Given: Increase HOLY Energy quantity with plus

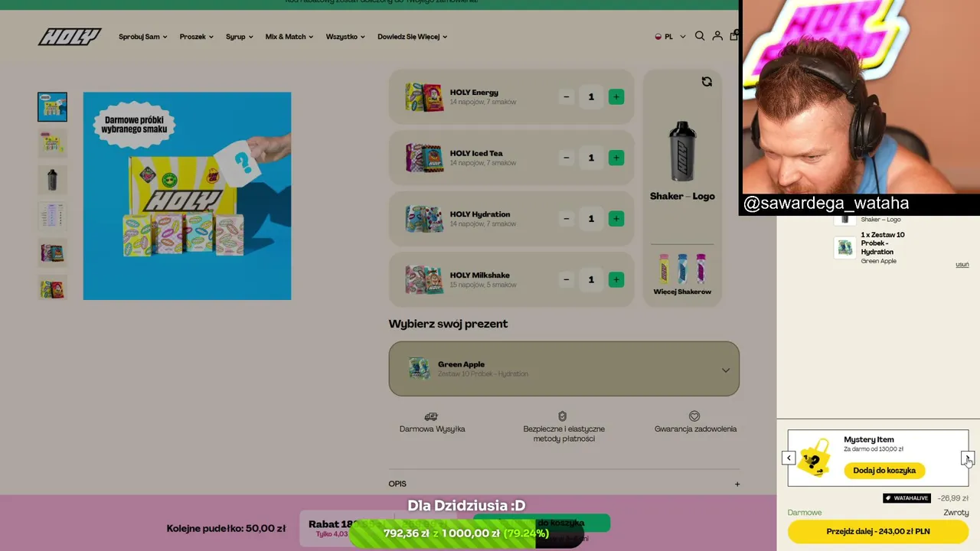Looking at the screenshot, I should (x=616, y=96).
